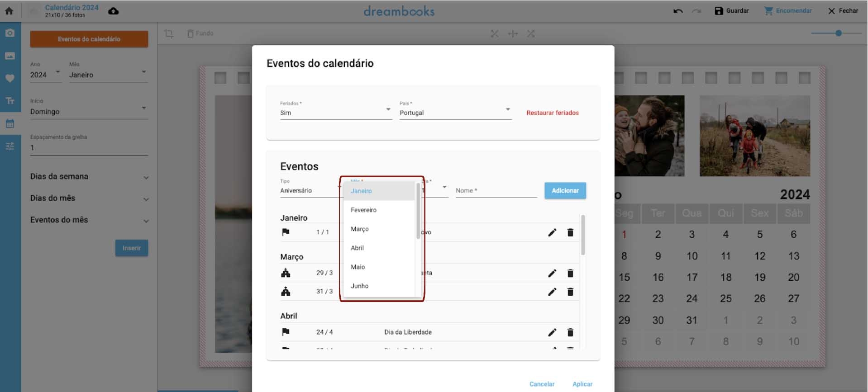The width and height of the screenshot is (868, 392).
Task: Expand the Dias da semana section
Action: (89, 177)
